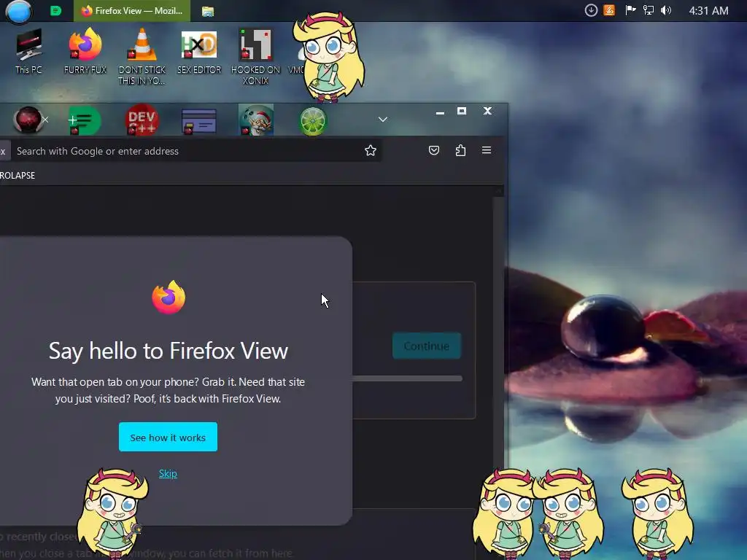Open the ROLAPSE bookmark toolbar item

click(18, 175)
